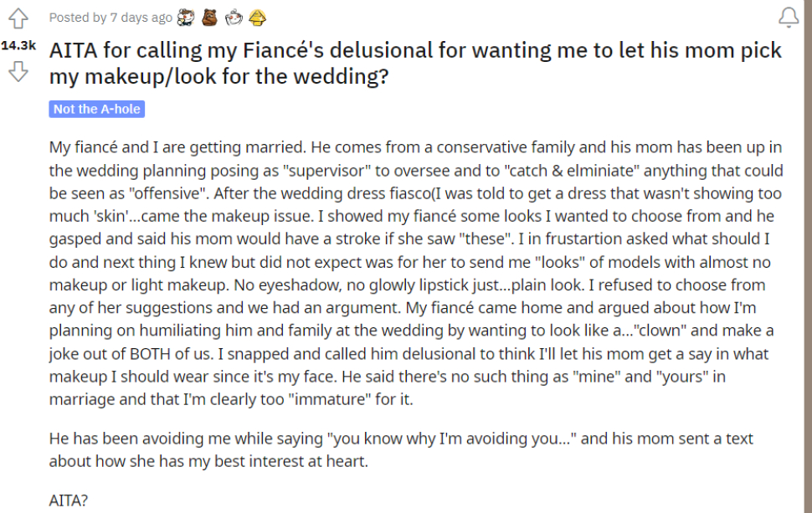
Task: Click the 14.3k vote count
Action: coord(18,45)
